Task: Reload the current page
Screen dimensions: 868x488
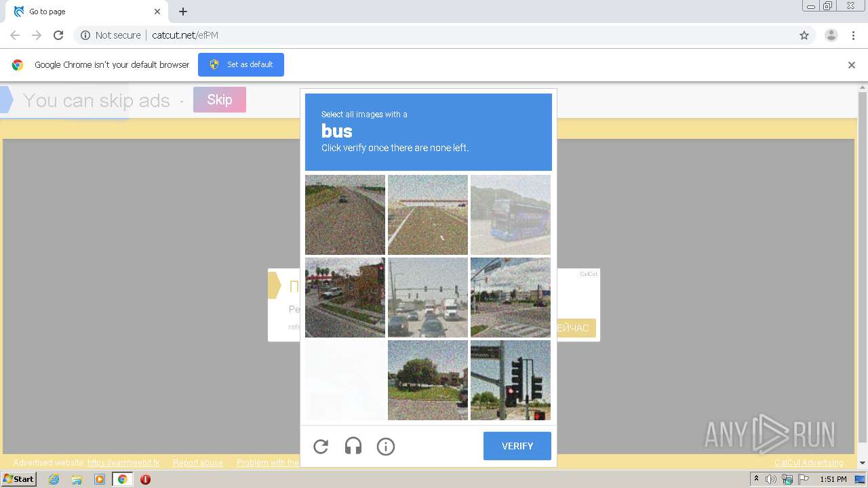Action: click(58, 35)
